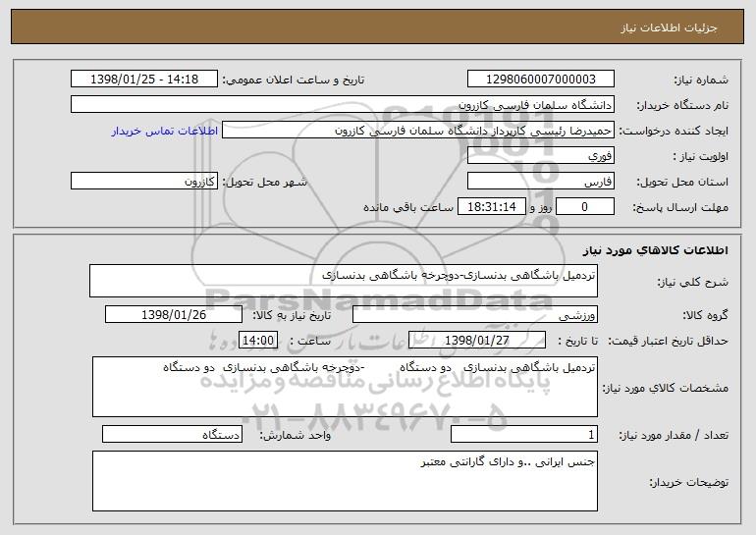Click the label شماره نیاز
756x535 pixels.
[701, 80]
